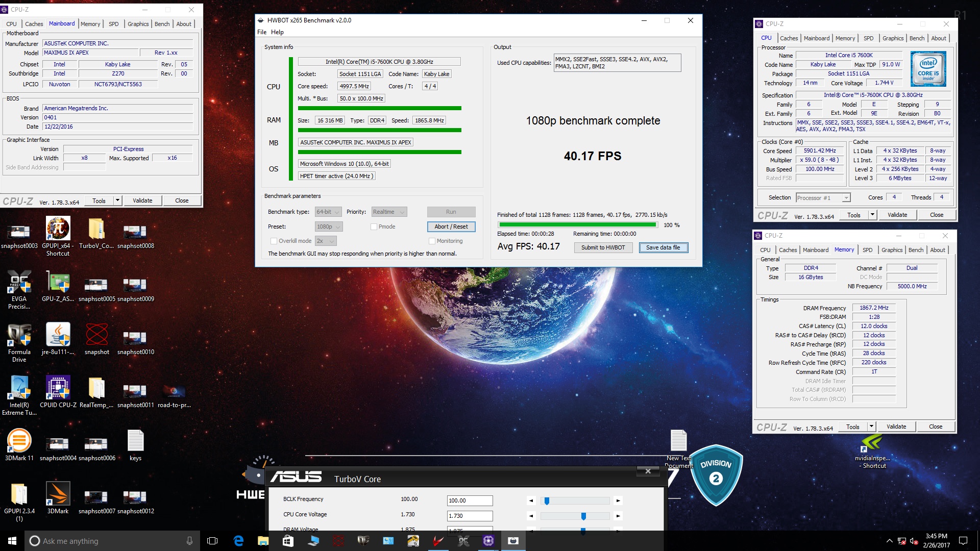The height and width of the screenshot is (551, 980).
Task: Toggle the Overkill mode checkbox
Action: (274, 241)
